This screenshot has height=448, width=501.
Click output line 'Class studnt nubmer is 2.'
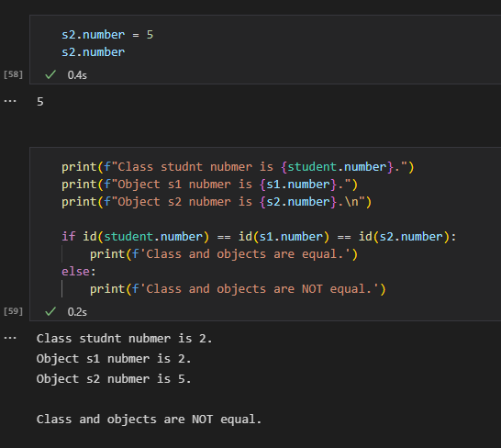pyautogui.click(x=124, y=339)
